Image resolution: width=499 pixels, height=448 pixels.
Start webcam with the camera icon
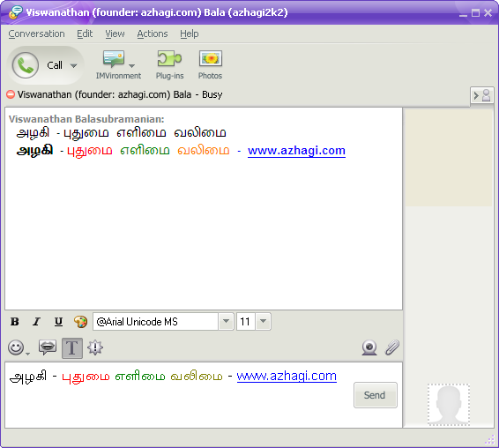(369, 347)
